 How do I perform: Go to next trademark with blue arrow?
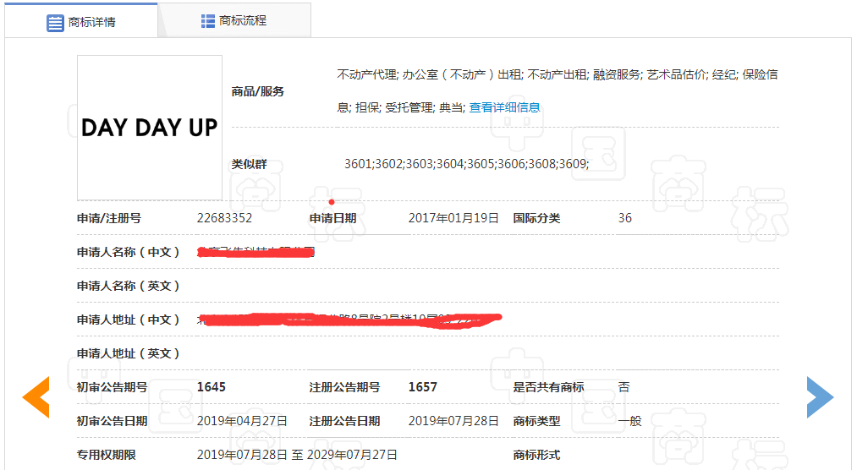tap(819, 397)
